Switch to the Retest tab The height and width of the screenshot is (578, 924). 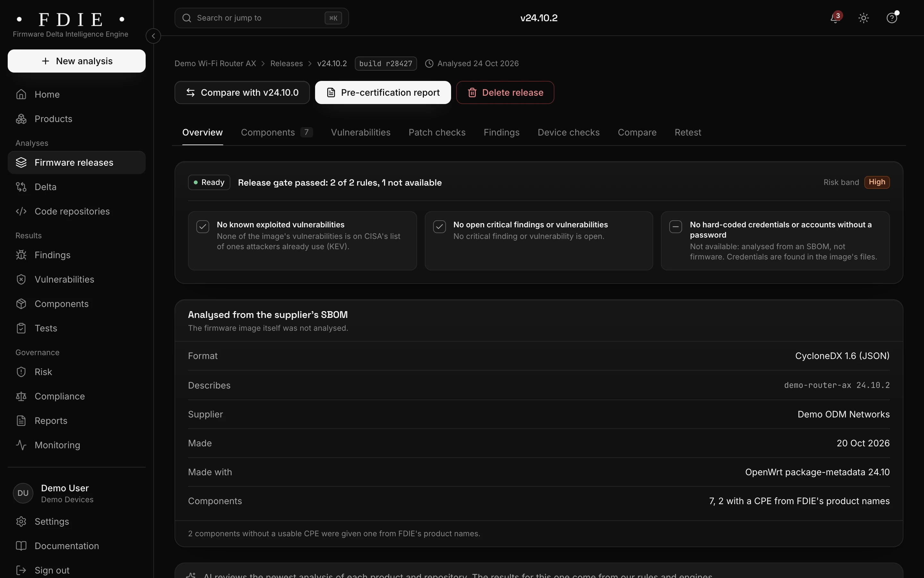[688, 132]
